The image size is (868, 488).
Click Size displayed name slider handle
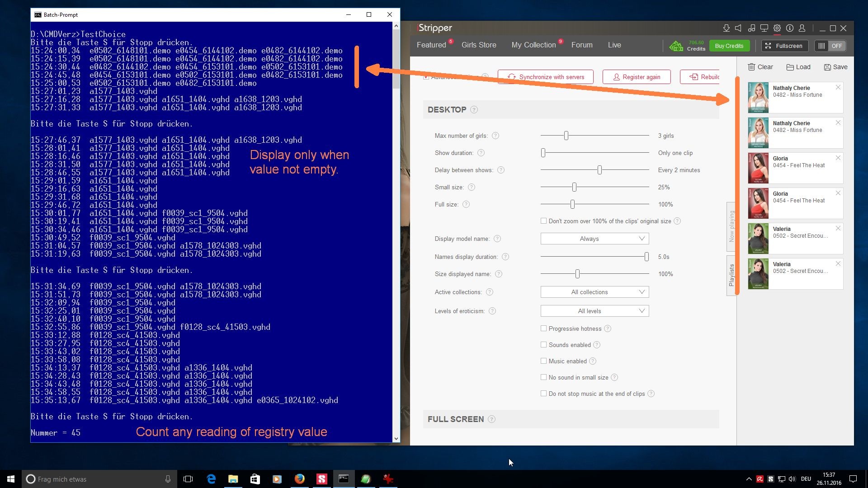tap(577, 274)
